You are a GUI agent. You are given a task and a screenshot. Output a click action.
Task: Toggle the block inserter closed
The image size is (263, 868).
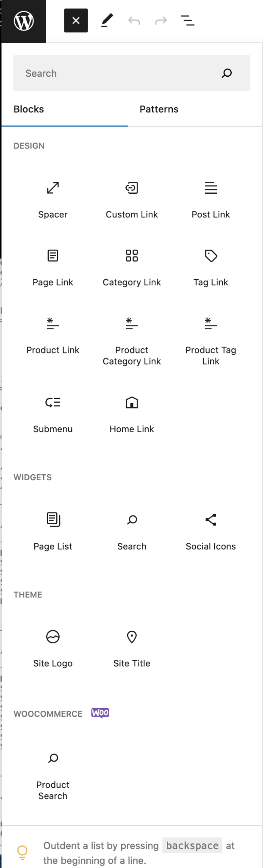click(76, 20)
